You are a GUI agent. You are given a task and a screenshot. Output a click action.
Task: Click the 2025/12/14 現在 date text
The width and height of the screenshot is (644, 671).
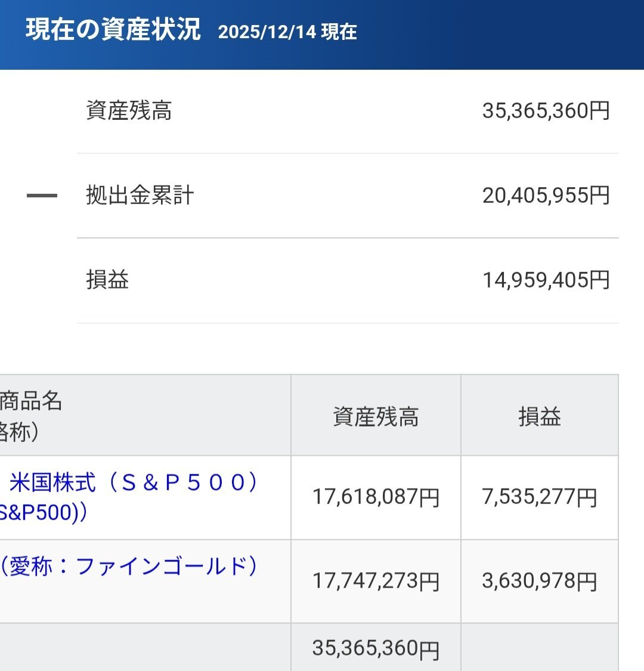click(287, 32)
